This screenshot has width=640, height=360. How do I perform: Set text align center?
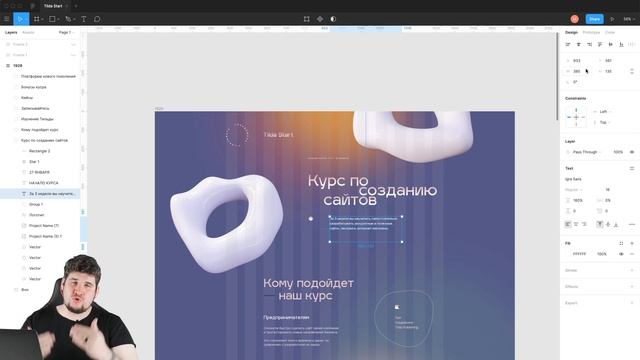[576, 224]
